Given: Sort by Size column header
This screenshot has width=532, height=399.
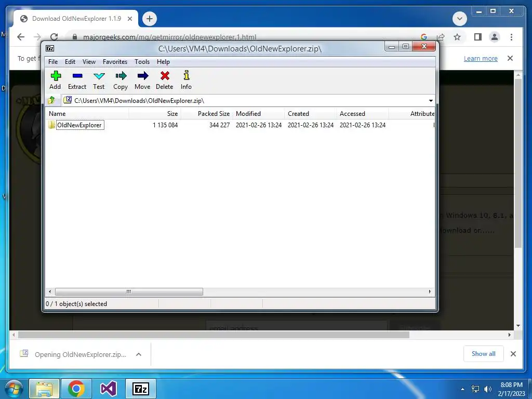Looking at the screenshot, I should tap(155, 114).
